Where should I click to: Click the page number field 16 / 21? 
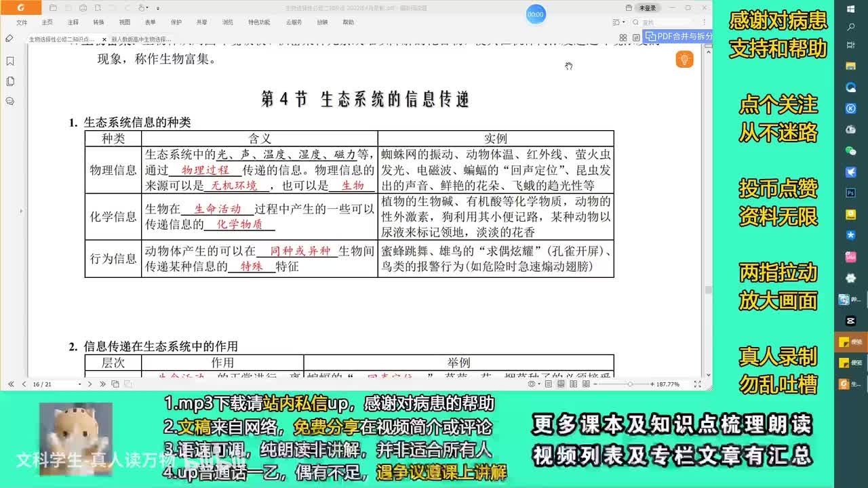[x=54, y=384]
